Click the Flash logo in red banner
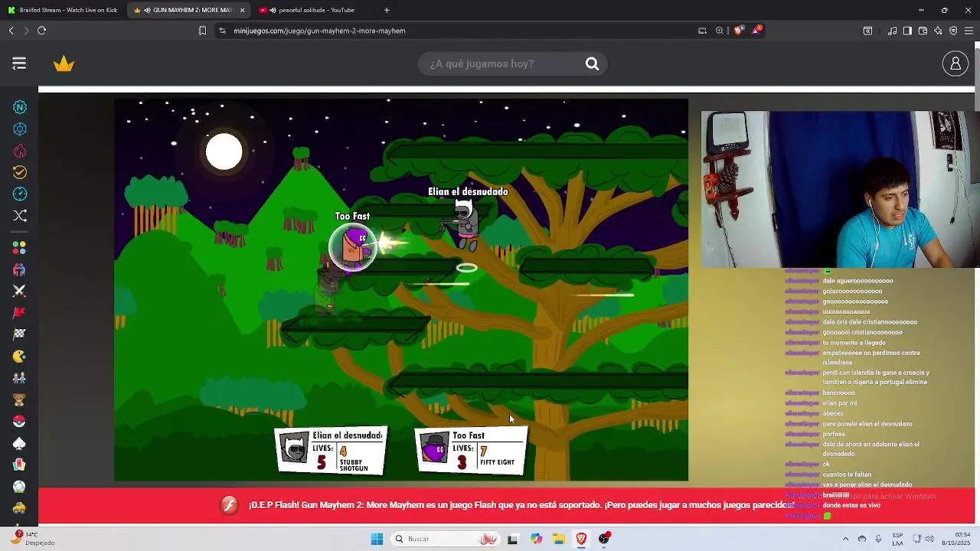The image size is (980, 551). pyautogui.click(x=228, y=505)
